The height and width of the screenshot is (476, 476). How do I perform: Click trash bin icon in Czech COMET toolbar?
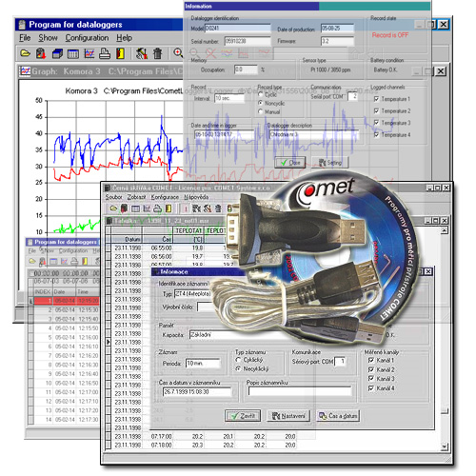click(x=218, y=208)
